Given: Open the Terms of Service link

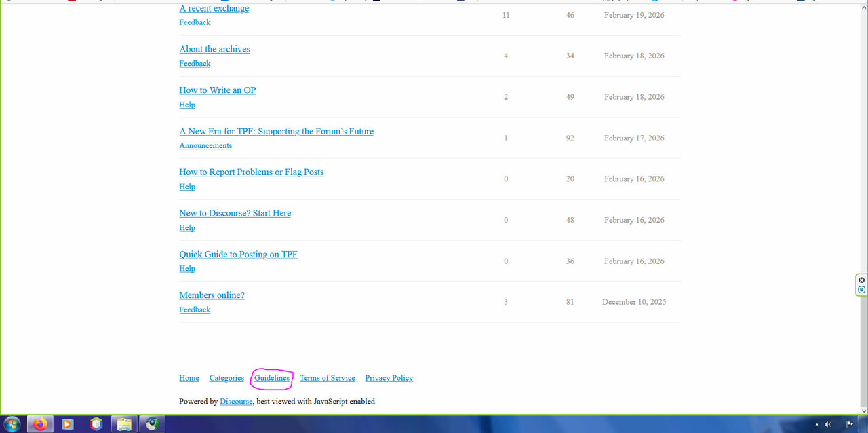Looking at the screenshot, I should (x=328, y=378).
